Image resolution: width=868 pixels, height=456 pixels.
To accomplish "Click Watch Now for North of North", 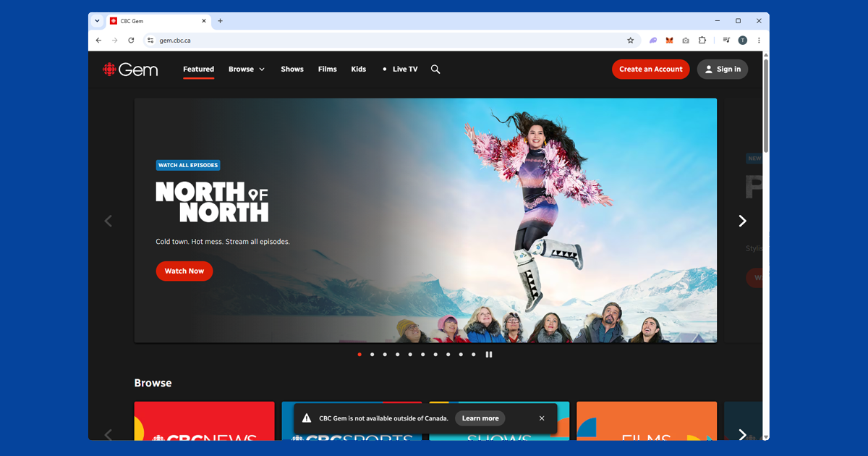I will [184, 271].
